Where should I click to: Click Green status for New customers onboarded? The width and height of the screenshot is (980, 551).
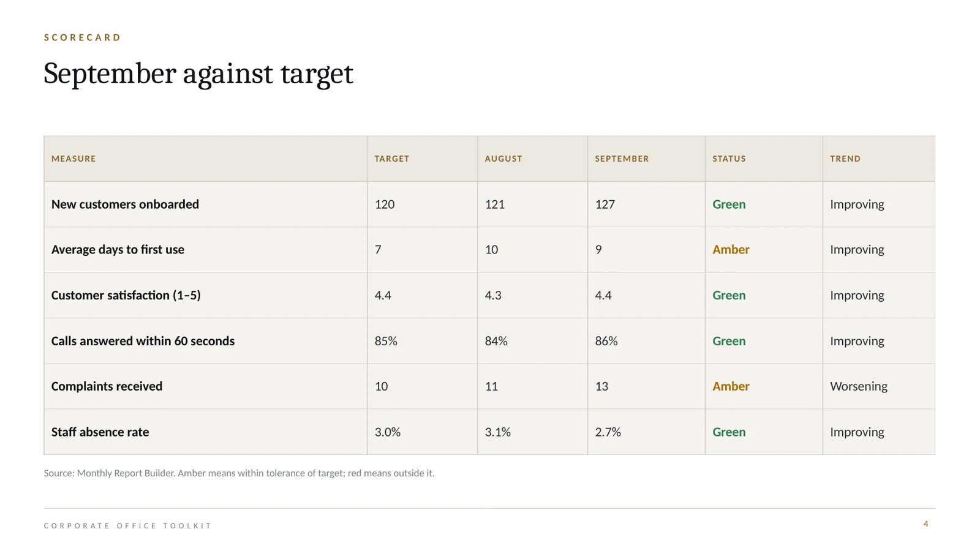pyautogui.click(x=729, y=204)
